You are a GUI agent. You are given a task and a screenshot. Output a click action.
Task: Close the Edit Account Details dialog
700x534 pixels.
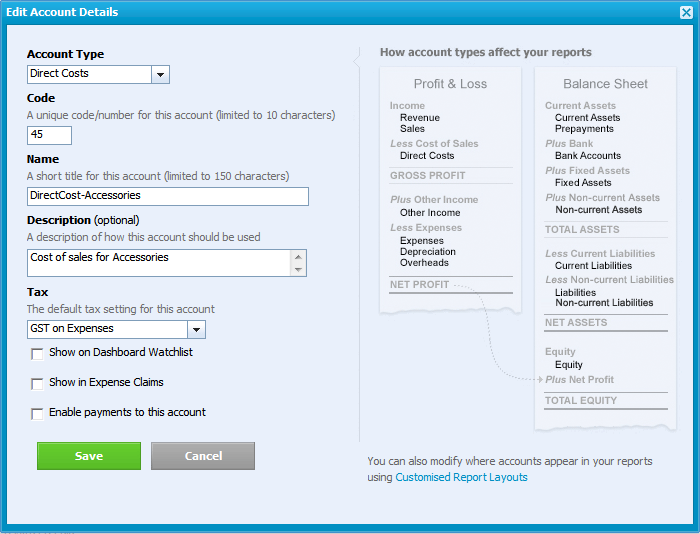point(686,13)
